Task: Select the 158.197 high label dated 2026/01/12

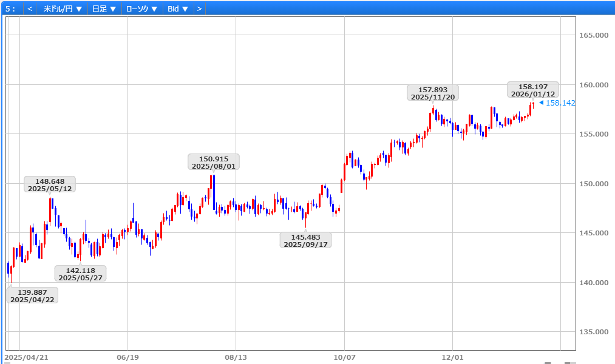Action: point(532,90)
